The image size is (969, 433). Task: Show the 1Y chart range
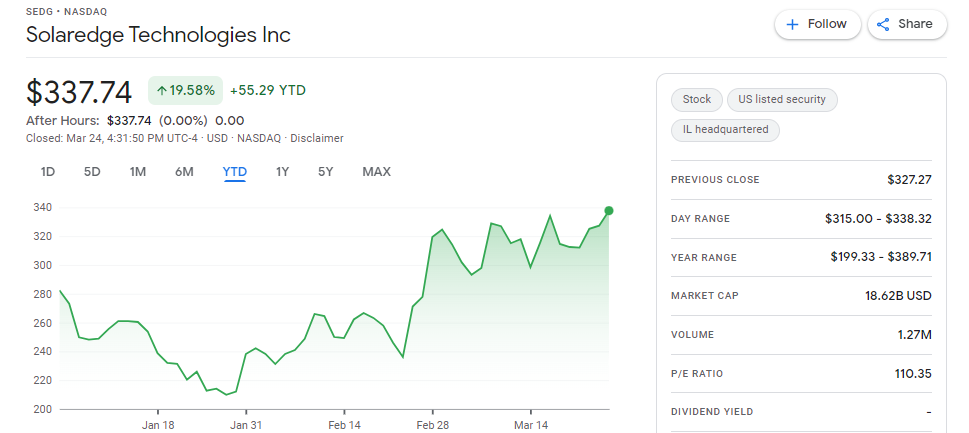[282, 172]
